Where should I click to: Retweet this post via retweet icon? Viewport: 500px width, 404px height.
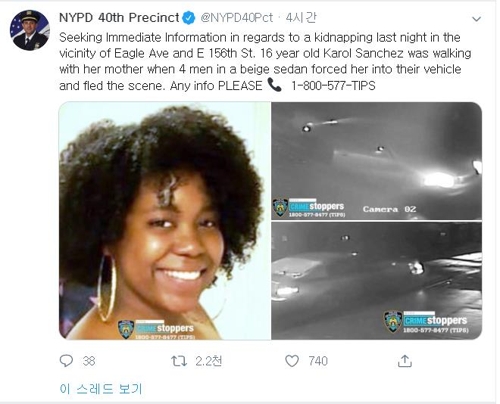(179, 361)
